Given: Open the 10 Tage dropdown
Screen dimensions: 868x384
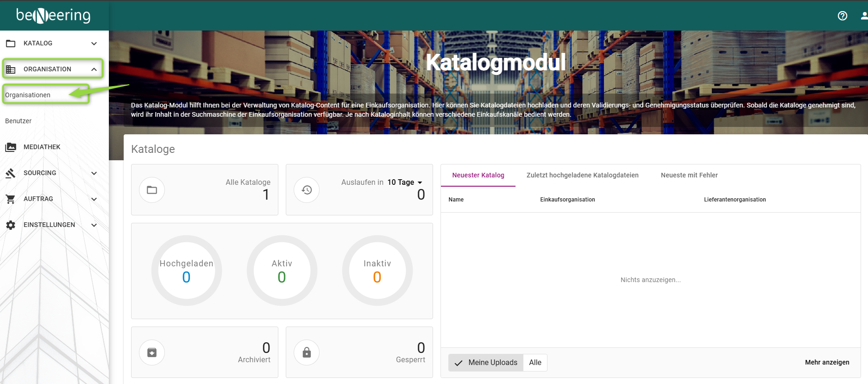Looking at the screenshot, I should pyautogui.click(x=405, y=183).
